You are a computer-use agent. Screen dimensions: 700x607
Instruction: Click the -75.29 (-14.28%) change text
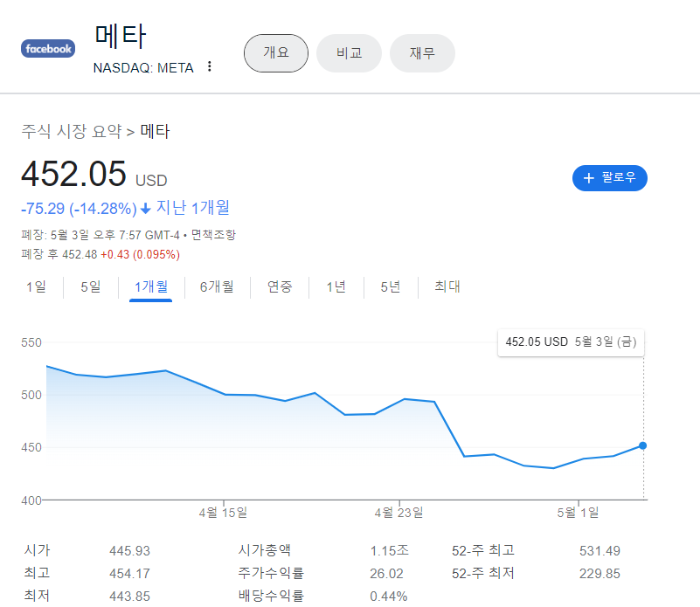79,209
